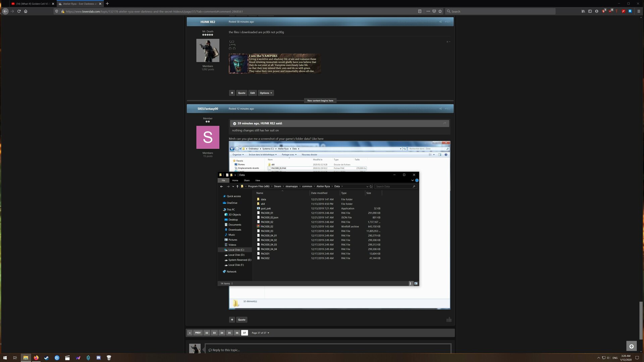This screenshot has height=362, width=644.
Task: Open SKELFantasy00 profile link
Action: (x=208, y=109)
